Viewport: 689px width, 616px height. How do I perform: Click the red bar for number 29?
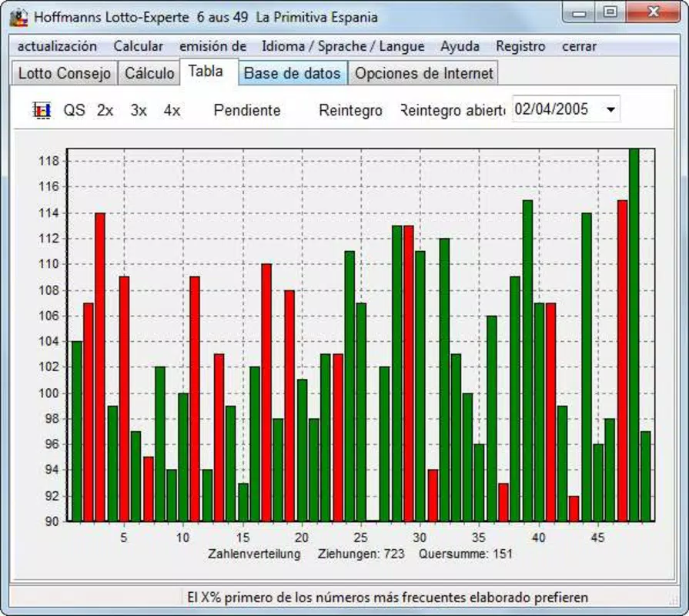point(409,373)
